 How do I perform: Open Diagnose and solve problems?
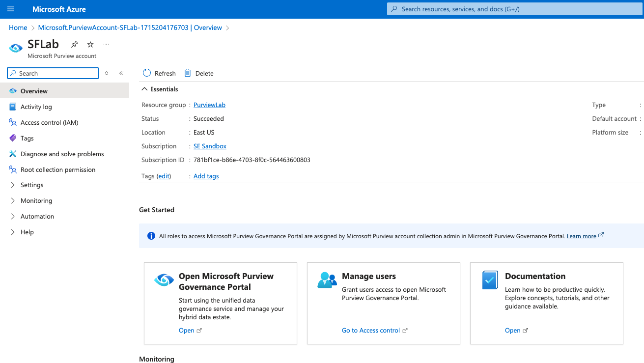[x=62, y=154]
